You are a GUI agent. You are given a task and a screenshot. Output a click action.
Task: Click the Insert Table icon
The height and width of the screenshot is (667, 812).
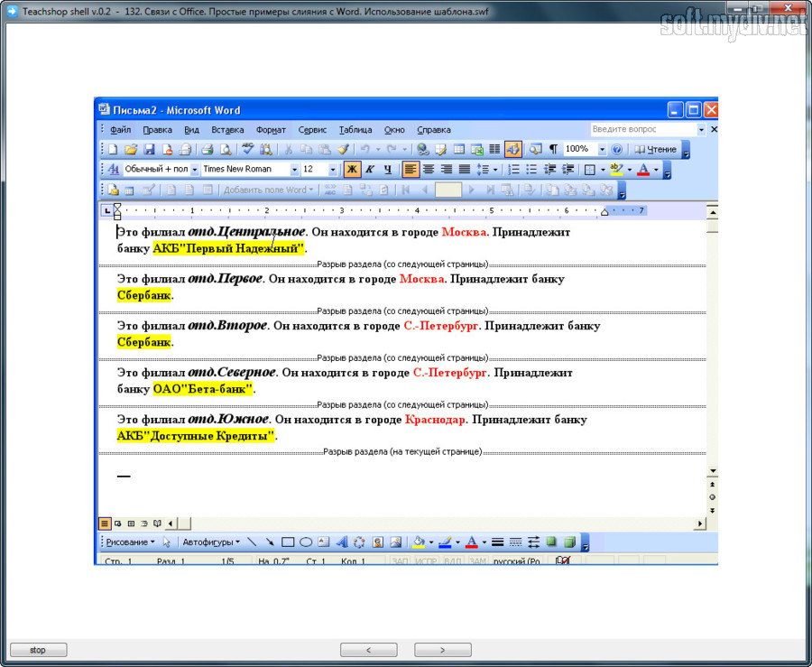459,150
